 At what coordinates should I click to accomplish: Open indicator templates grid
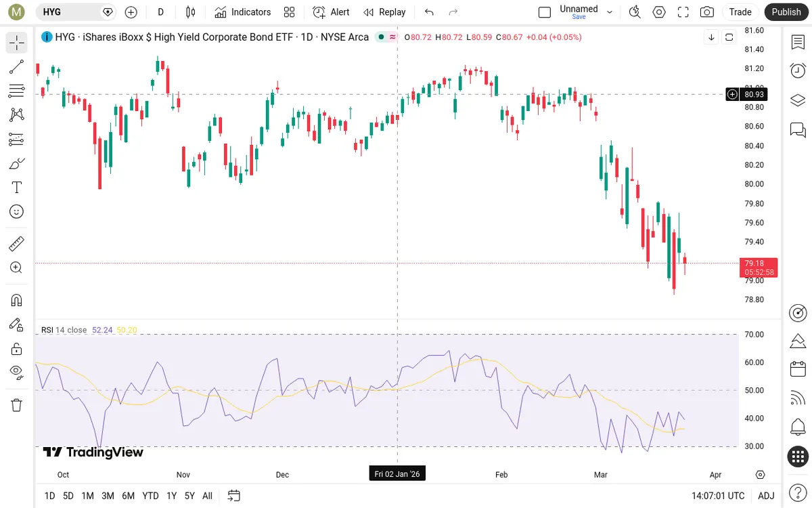290,12
